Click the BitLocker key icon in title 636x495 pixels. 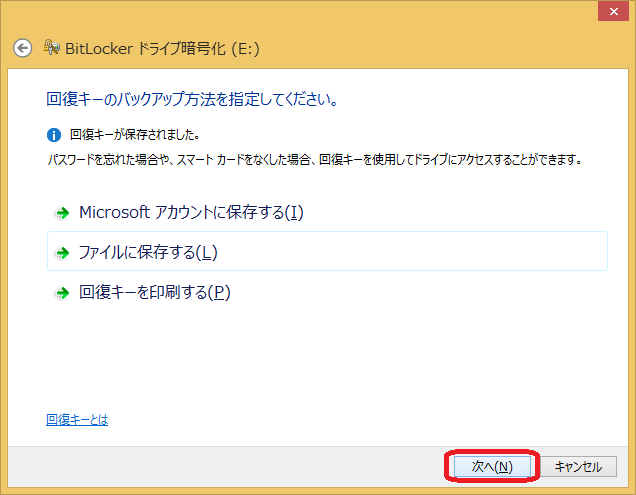pos(52,47)
